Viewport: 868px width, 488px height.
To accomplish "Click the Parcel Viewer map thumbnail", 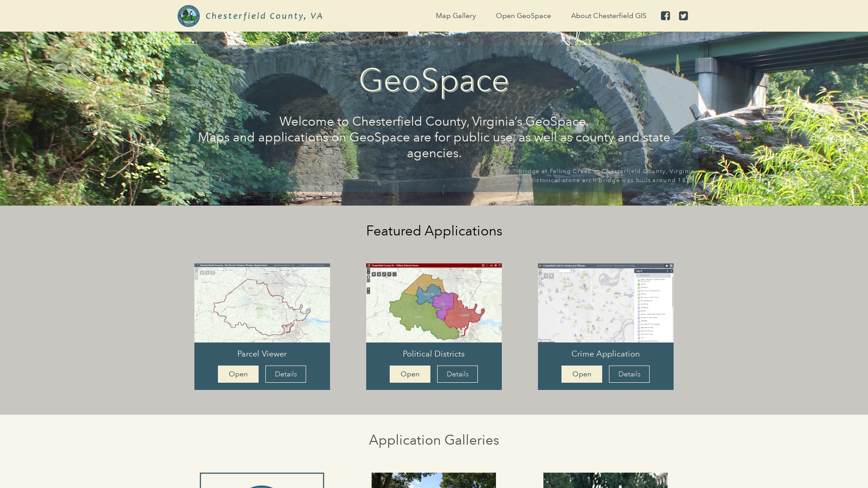I will [262, 303].
